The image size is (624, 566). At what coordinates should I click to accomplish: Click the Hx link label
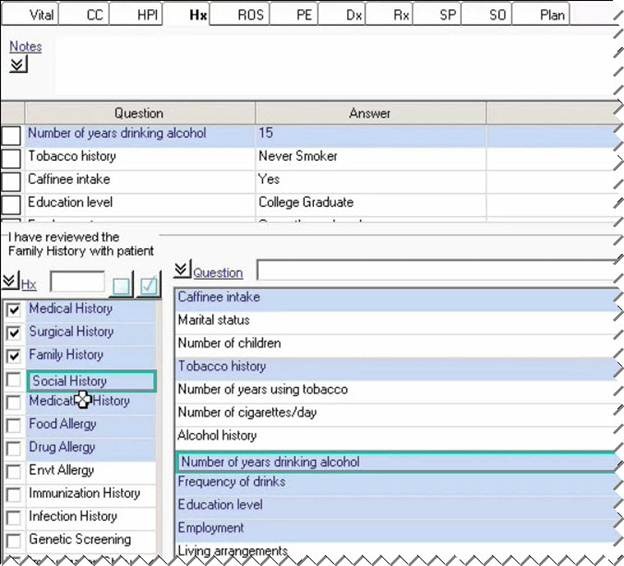pos(28,286)
